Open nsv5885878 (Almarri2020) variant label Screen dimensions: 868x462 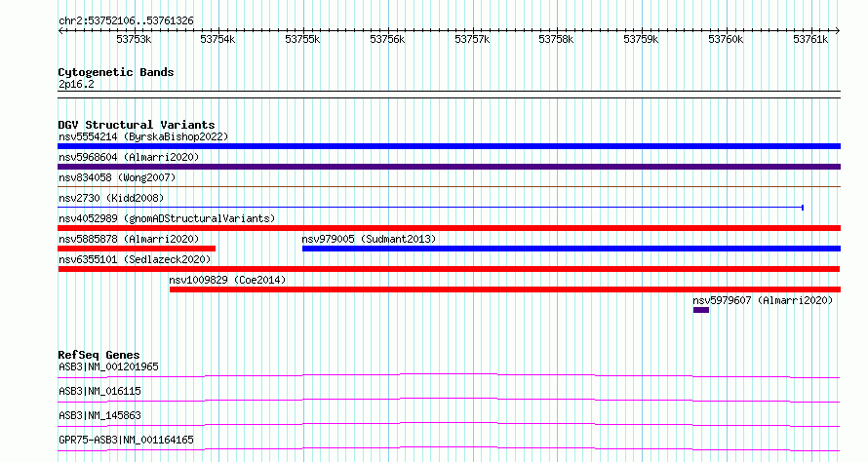pyautogui.click(x=129, y=239)
